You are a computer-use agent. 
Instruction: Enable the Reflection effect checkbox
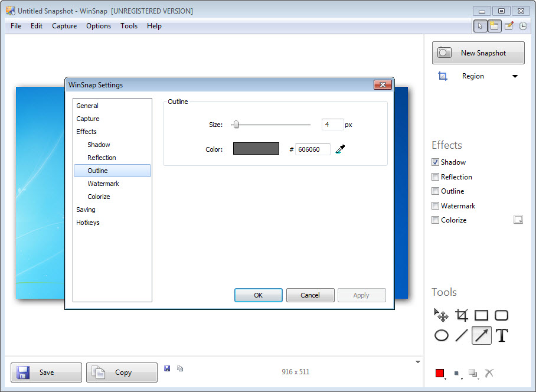[x=435, y=177]
